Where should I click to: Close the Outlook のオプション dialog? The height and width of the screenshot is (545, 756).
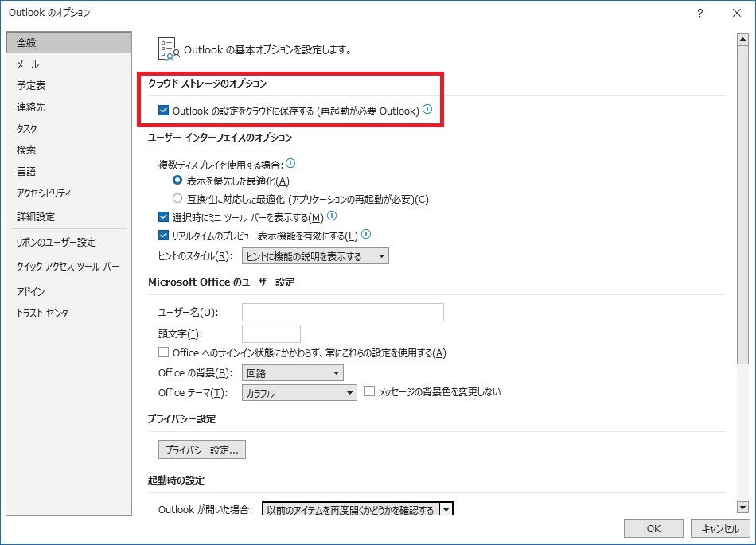tap(737, 13)
